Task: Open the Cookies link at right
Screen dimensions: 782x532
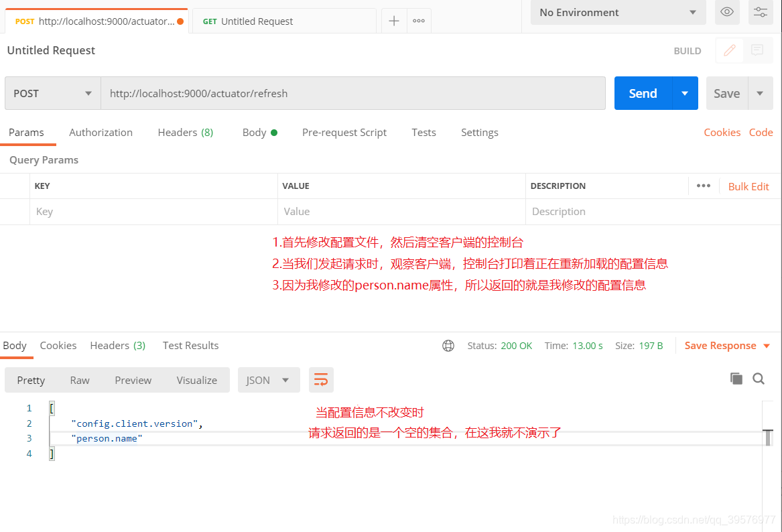Action: [x=722, y=133]
